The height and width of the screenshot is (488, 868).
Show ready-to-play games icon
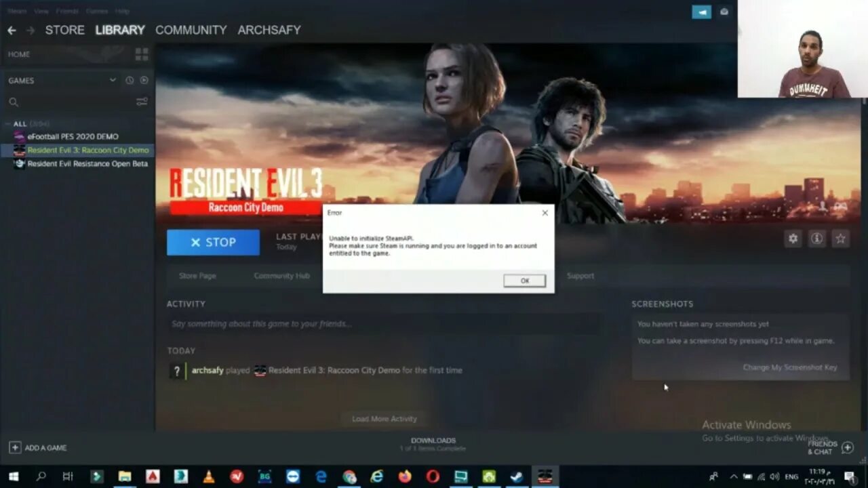click(x=144, y=80)
